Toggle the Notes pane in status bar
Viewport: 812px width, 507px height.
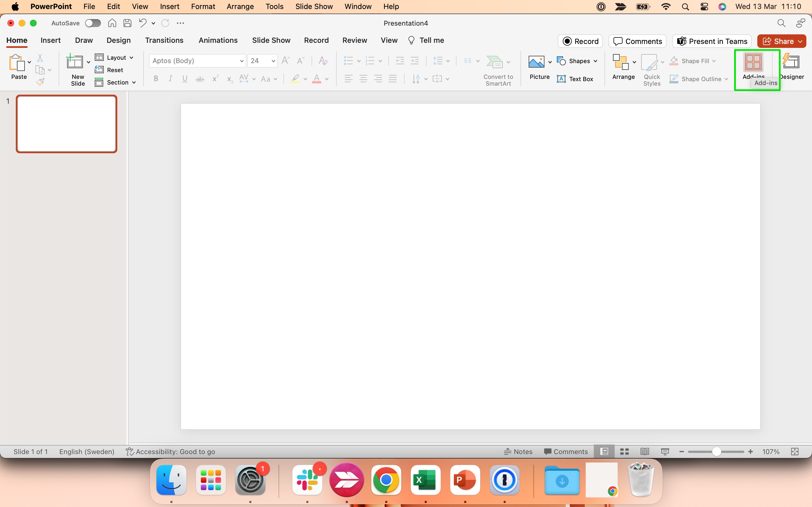pos(518,452)
